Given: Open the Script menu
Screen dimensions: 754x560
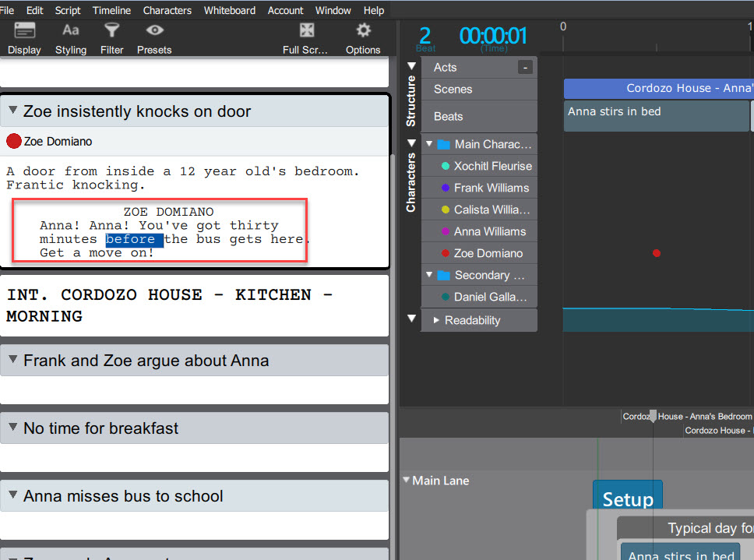Looking at the screenshot, I should pyautogui.click(x=68, y=10).
